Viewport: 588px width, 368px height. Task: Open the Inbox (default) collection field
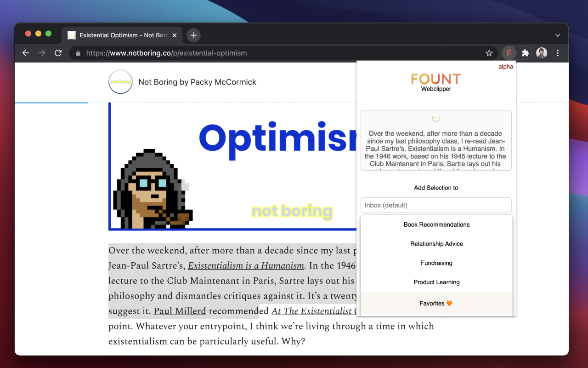click(x=436, y=205)
